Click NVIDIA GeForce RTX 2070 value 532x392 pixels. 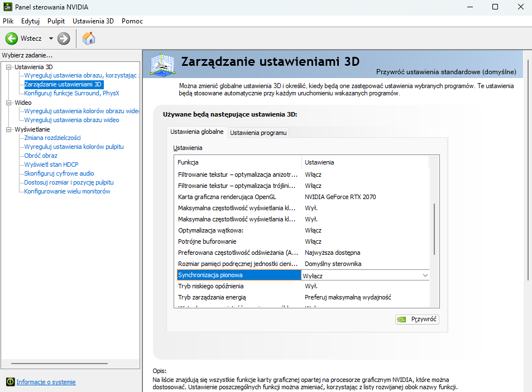click(x=341, y=197)
